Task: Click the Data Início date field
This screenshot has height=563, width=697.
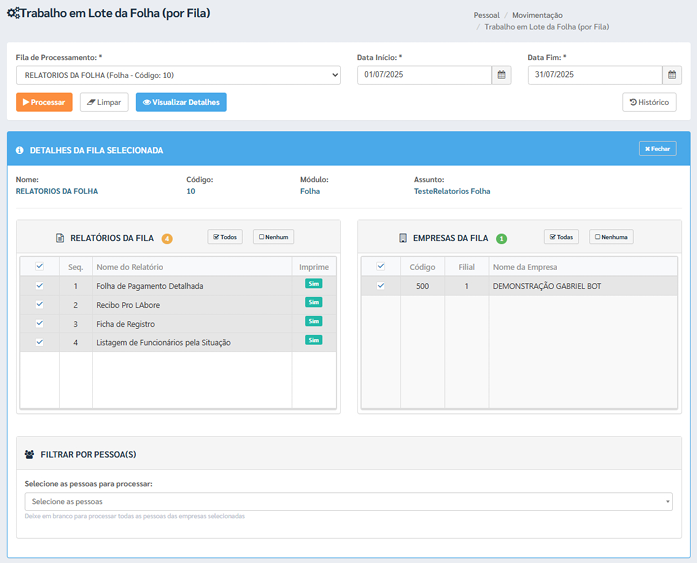Action: [x=425, y=75]
